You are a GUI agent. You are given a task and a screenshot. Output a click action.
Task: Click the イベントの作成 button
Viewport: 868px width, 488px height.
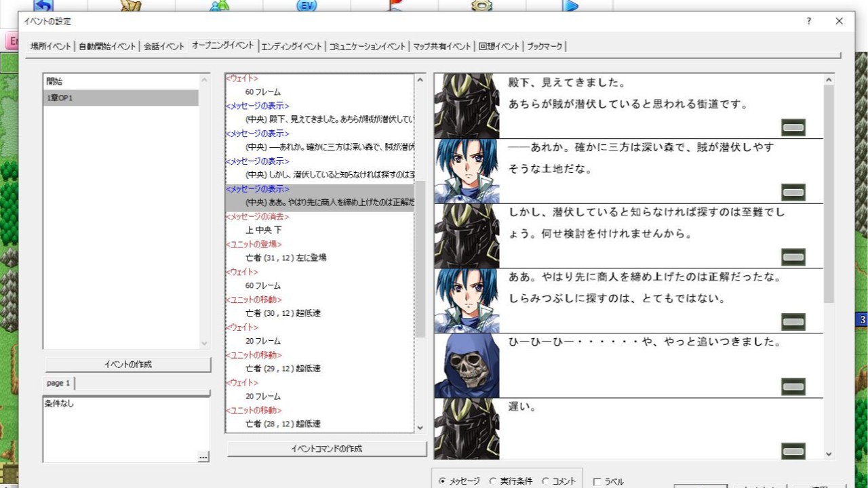point(128,365)
